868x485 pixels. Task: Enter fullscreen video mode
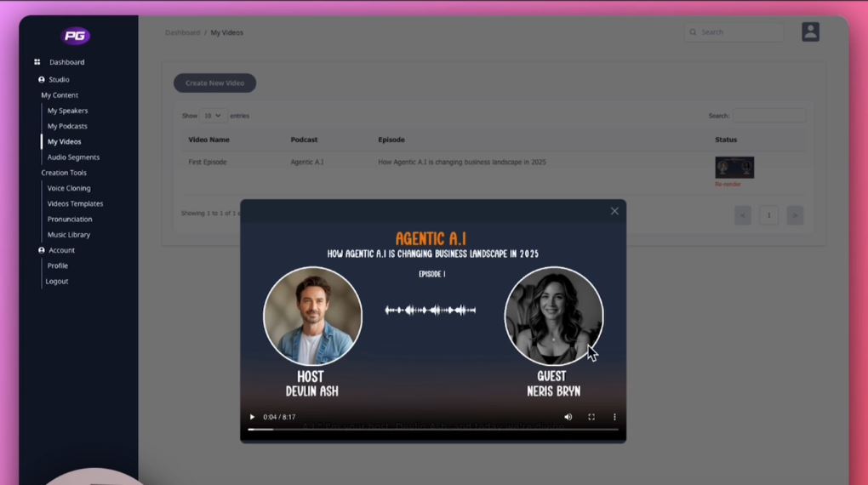[x=591, y=417]
